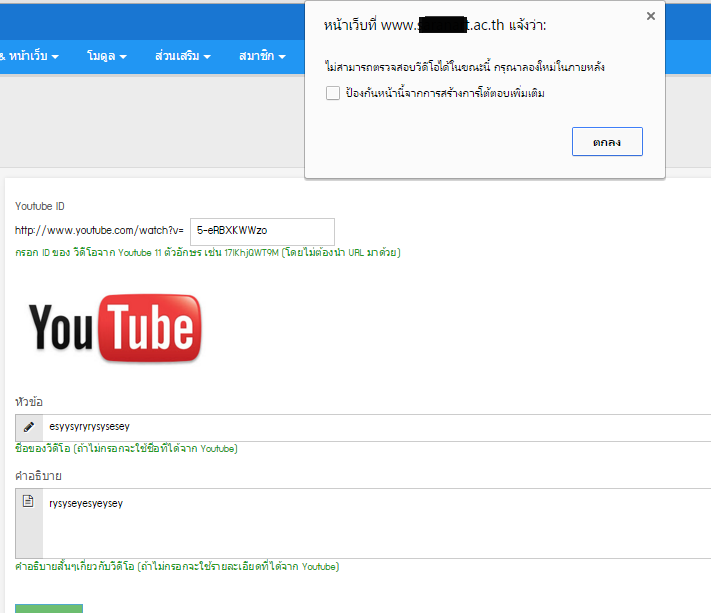Open the หน้าเว็บ dropdown menu

pos(29,56)
